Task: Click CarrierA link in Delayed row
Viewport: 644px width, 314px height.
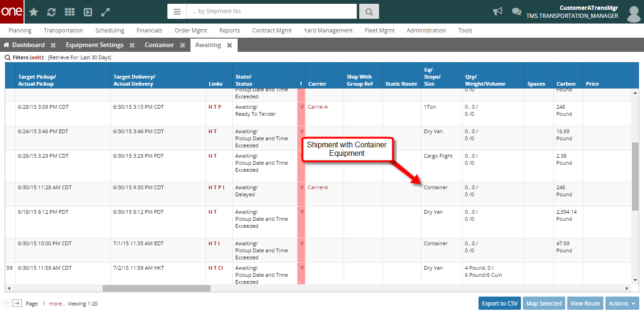Action: tap(318, 187)
